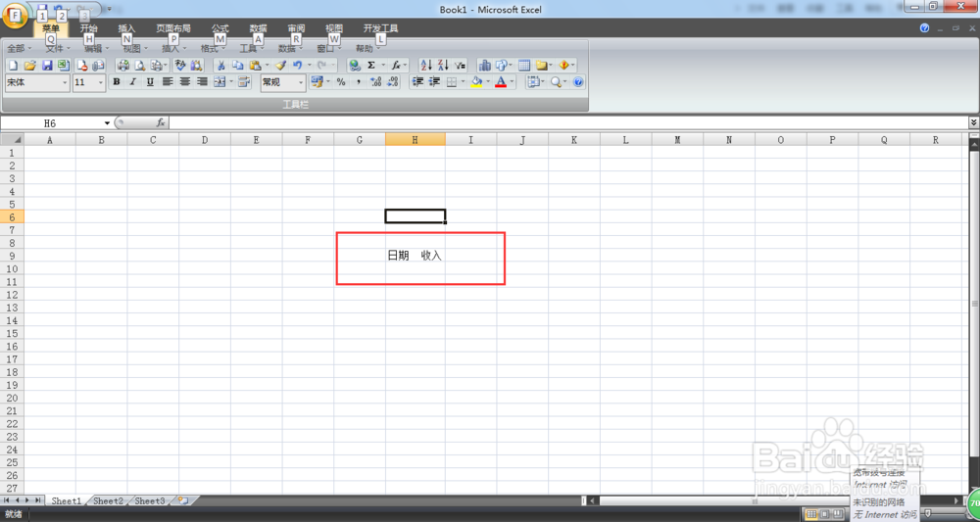980x522 pixels.
Task: Toggle Bold formatting
Action: pos(117,82)
